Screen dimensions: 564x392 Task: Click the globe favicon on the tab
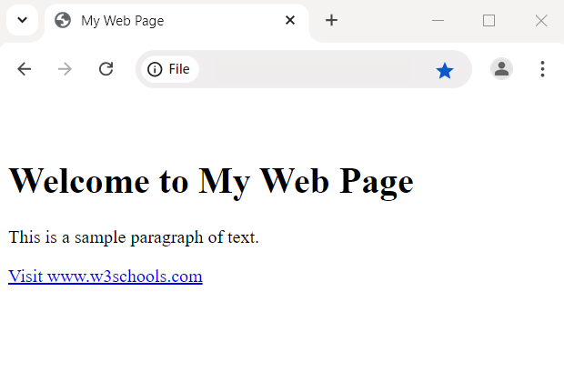(63, 20)
